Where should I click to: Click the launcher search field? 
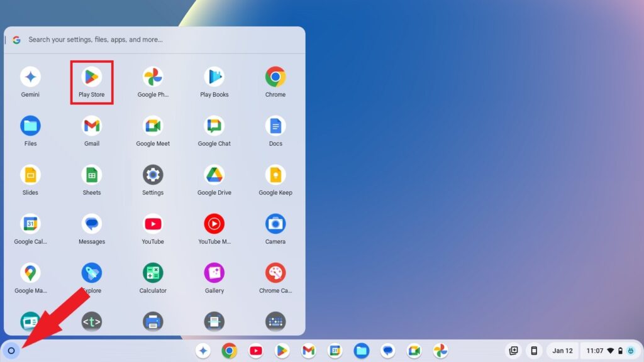[x=155, y=40]
